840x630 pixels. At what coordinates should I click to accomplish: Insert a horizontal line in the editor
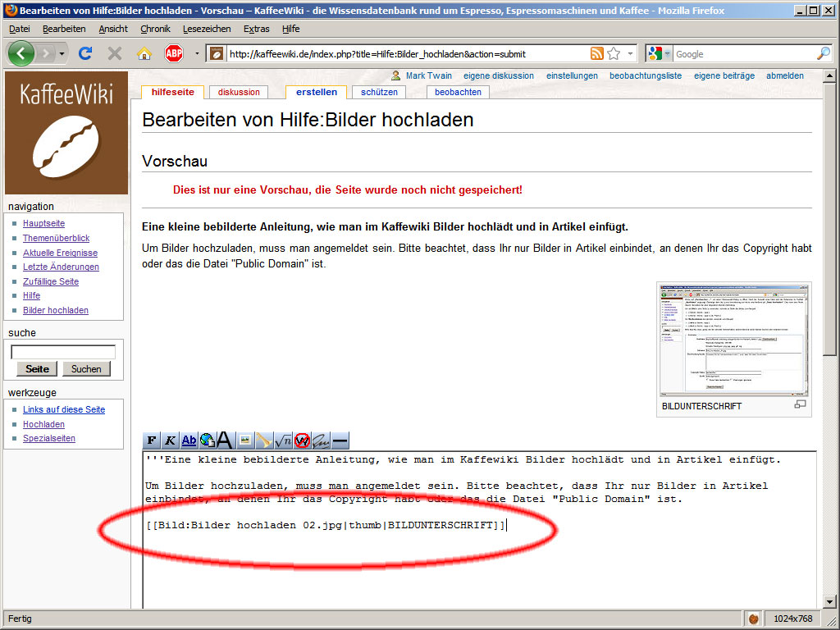click(x=340, y=441)
